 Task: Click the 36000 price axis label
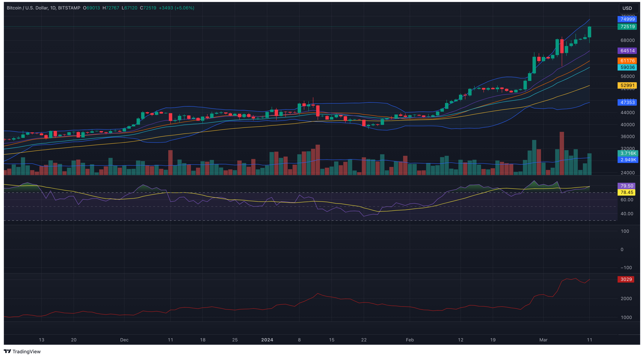(628, 137)
